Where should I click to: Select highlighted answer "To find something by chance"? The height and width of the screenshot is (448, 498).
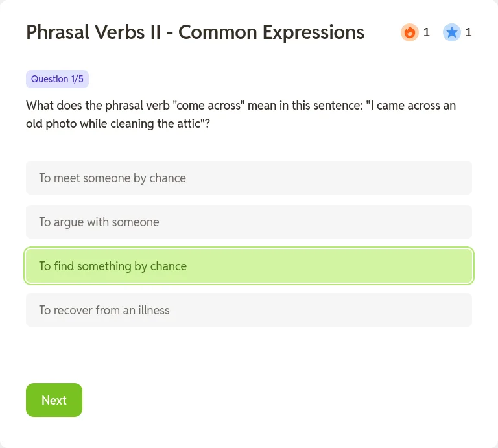pyautogui.click(x=249, y=266)
